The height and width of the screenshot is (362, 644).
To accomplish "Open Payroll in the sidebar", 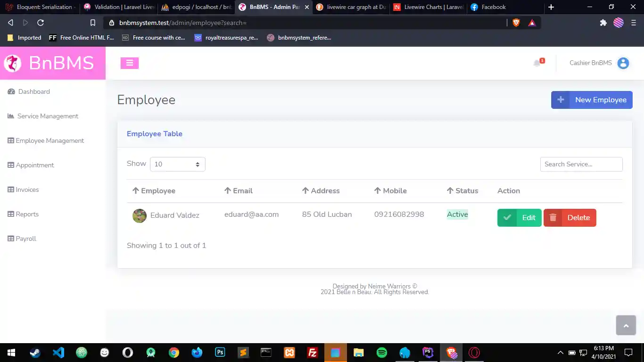I will (22, 239).
